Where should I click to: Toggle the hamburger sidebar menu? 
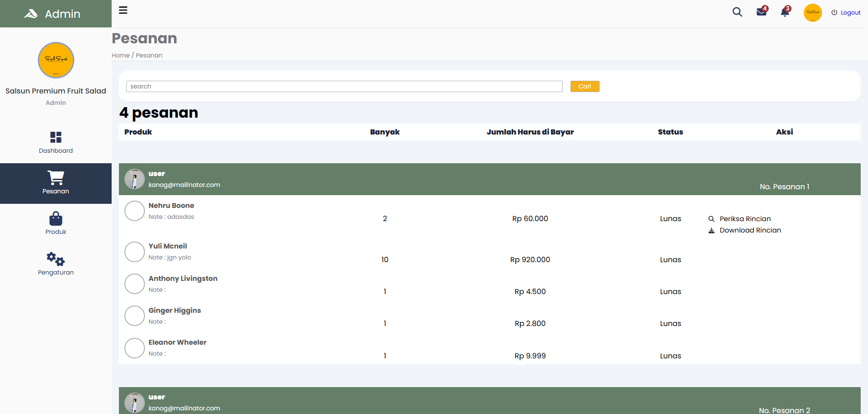tap(123, 10)
